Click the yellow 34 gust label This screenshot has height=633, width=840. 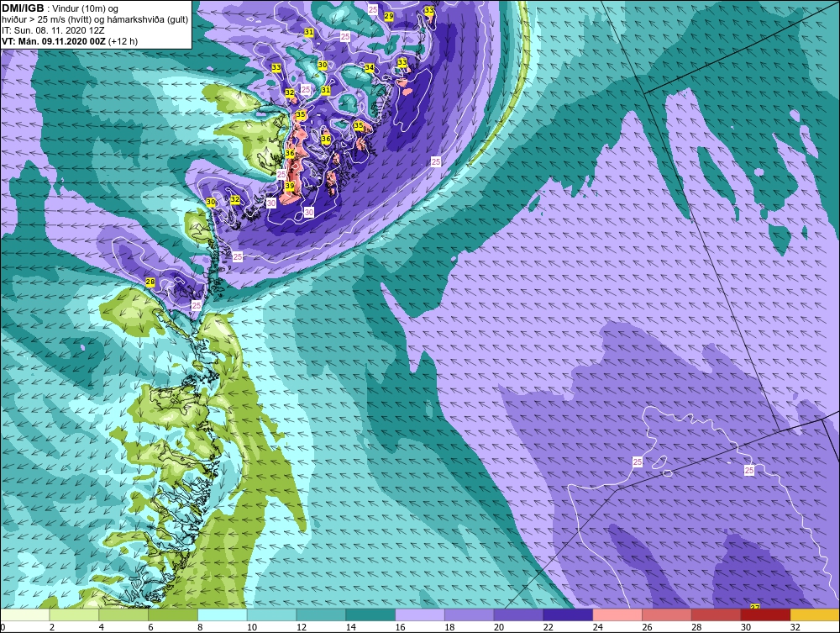coord(369,67)
